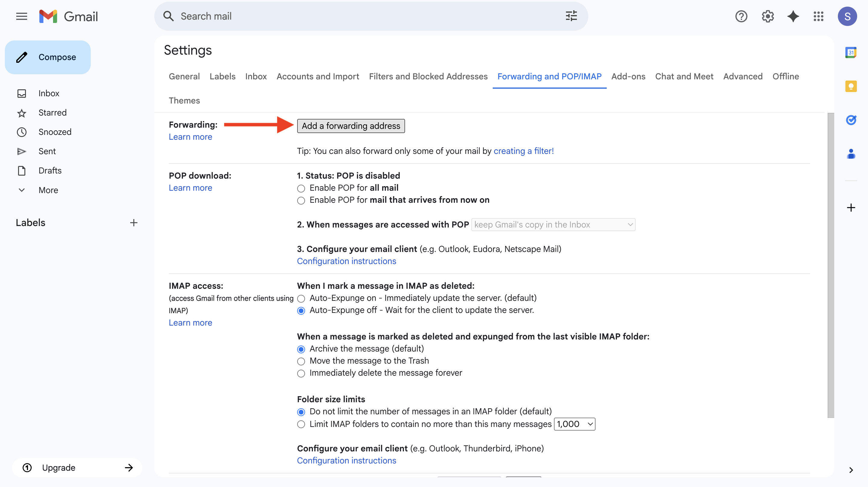The width and height of the screenshot is (868, 487).
Task: Switch to the Accounts and Import tab
Action: click(x=317, y=77)
